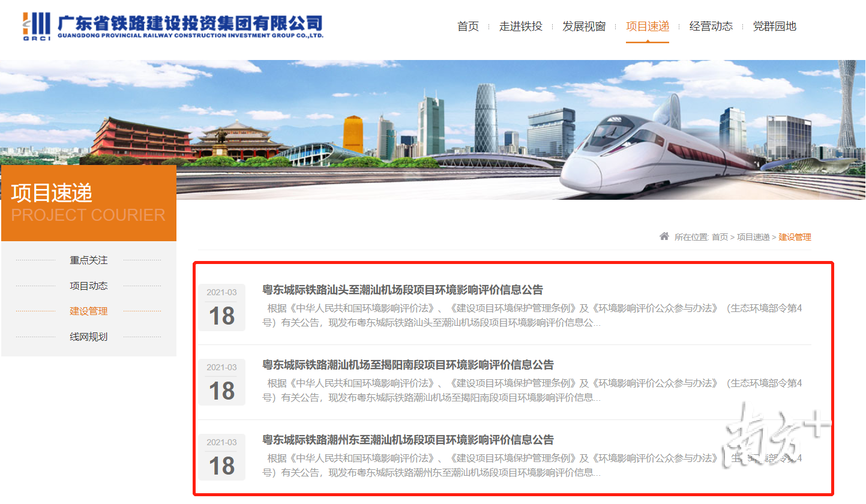Navigate to 党群园地 section
The width and height of the screenshot is (866, 504).
(x=774, y=26)
